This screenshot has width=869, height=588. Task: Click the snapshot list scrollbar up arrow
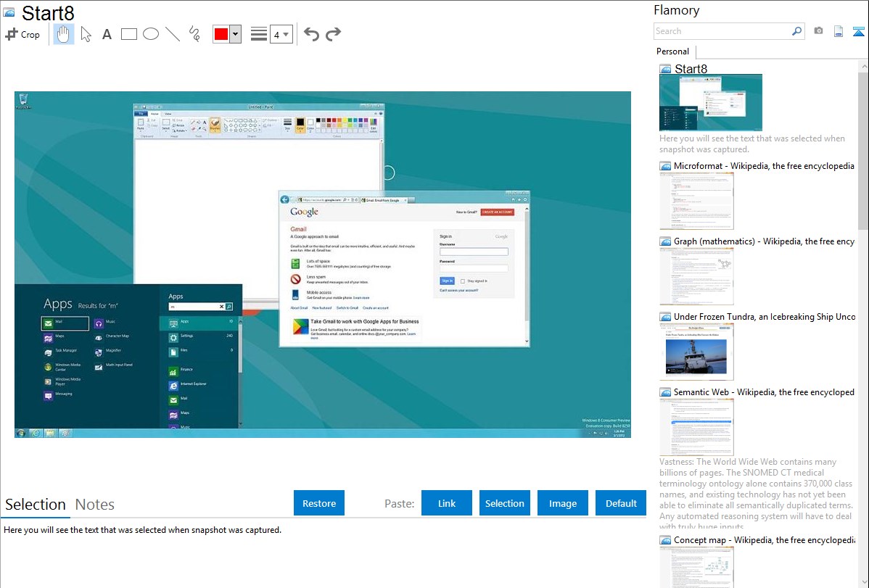863,66
